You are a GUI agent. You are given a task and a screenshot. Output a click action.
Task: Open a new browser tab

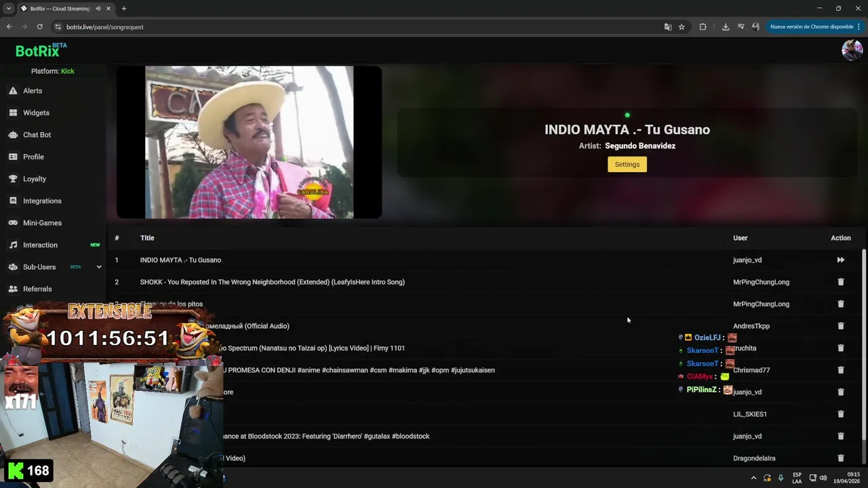click(123, 9)
